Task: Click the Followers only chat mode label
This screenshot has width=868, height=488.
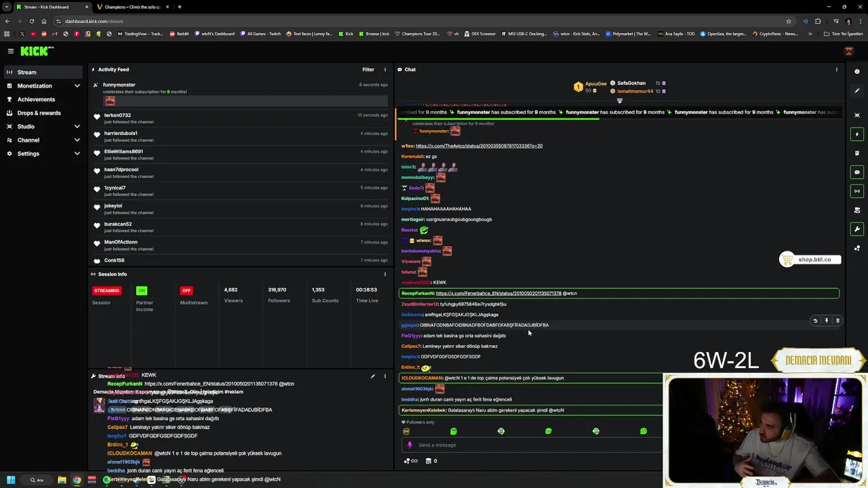Action: coord(418,422)
